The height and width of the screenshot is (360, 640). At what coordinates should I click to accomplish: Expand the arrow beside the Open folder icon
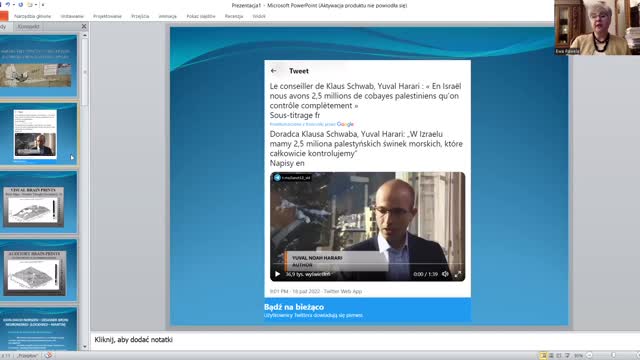pyautogui.click(x=36, y=5)
